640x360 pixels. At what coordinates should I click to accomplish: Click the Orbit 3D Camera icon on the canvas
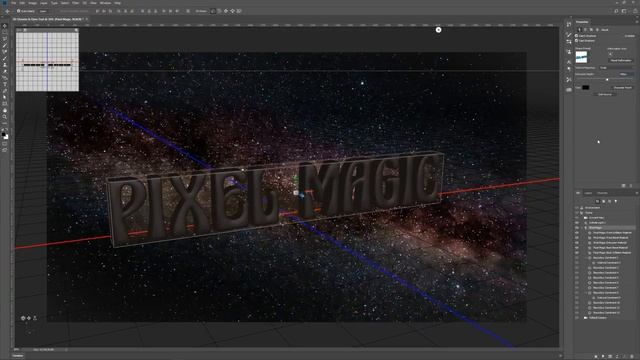[x=23, y=318]
